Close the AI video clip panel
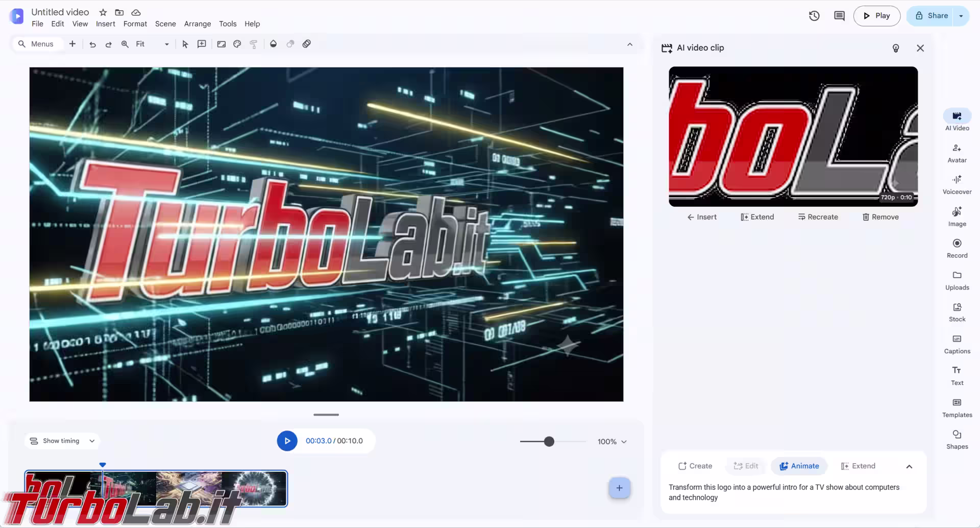 (920, 48)
